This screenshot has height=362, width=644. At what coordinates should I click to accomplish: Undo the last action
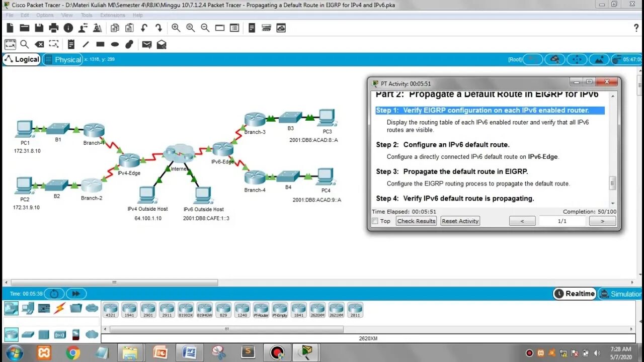144,28
